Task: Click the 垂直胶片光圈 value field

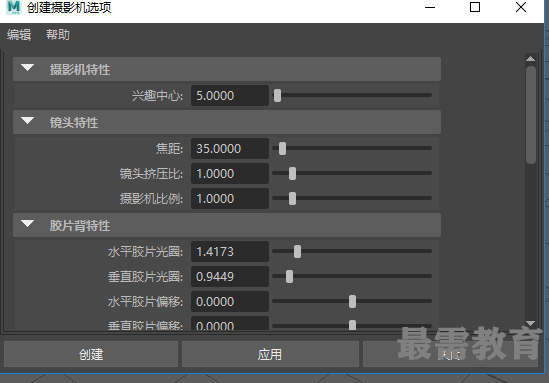Action: 230,277
